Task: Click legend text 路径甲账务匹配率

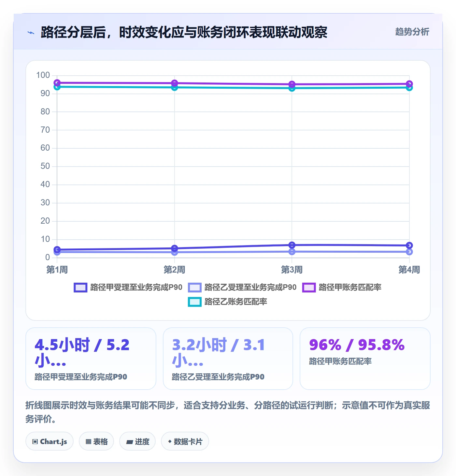Action: (x=350, y=288)
